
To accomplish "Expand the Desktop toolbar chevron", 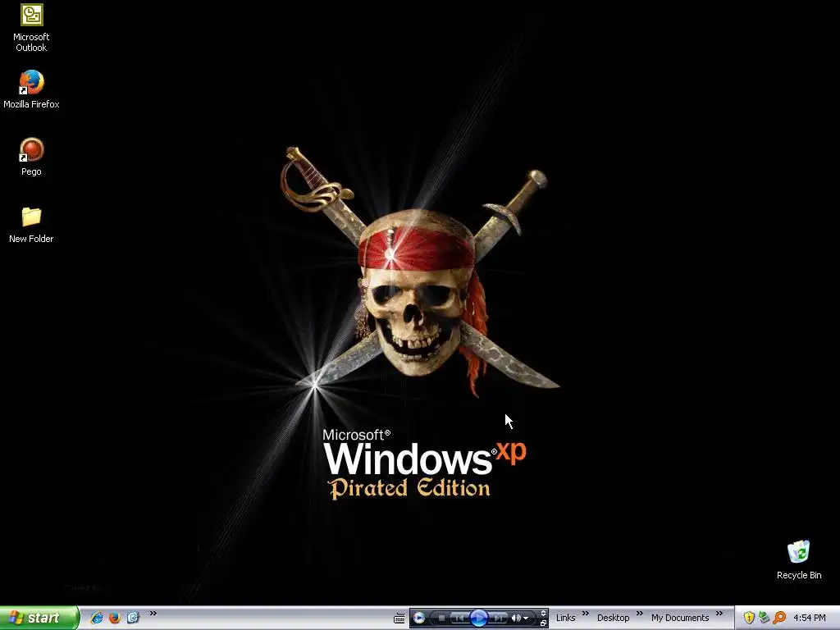I will (x=640, y=614).
